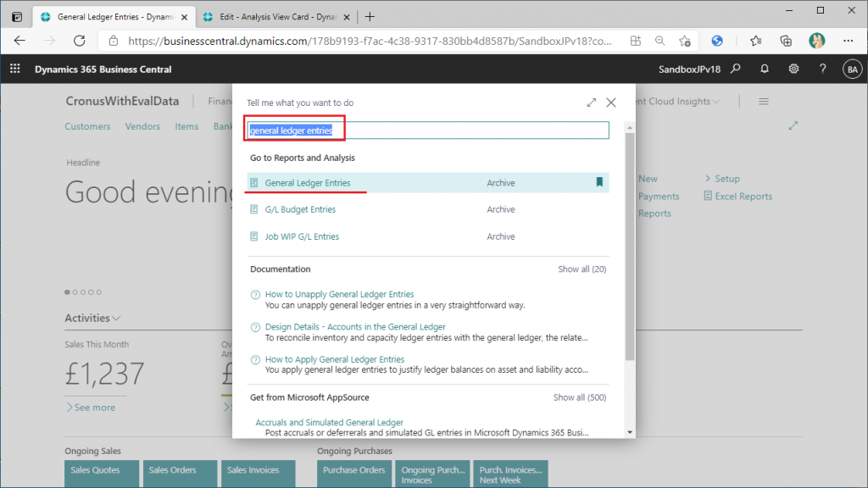Open the browser tab actions menu icon

click(17, 17)
